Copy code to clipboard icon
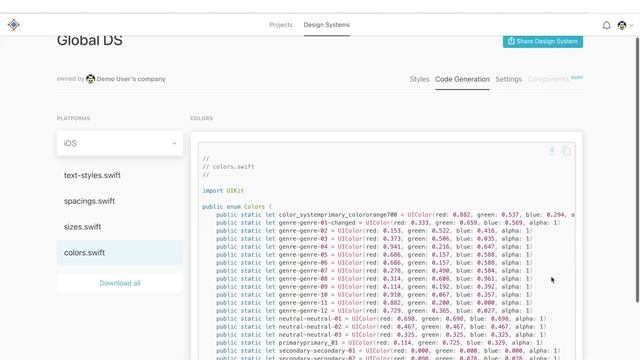This screenshot has height=360, width=640. click(567, 151)
